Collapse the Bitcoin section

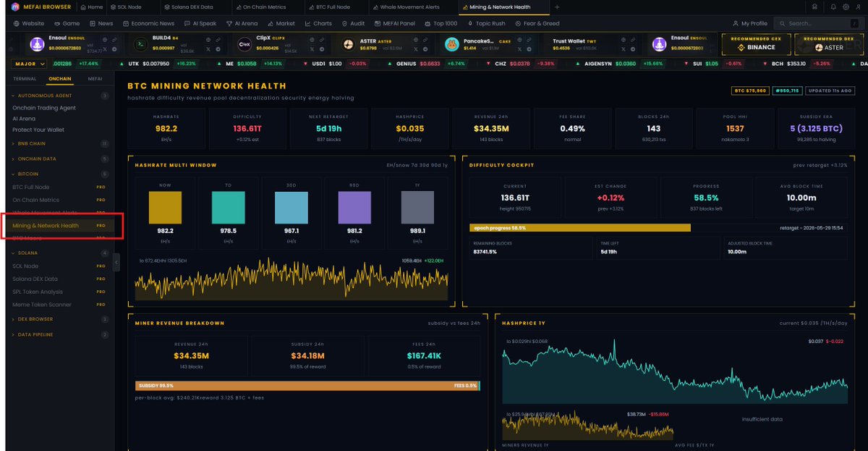pos(59,174)
